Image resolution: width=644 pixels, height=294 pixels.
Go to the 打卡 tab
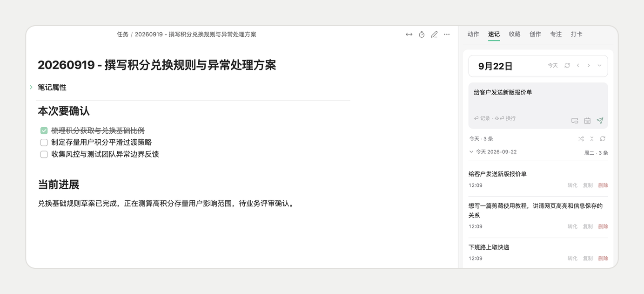[577, 34]
